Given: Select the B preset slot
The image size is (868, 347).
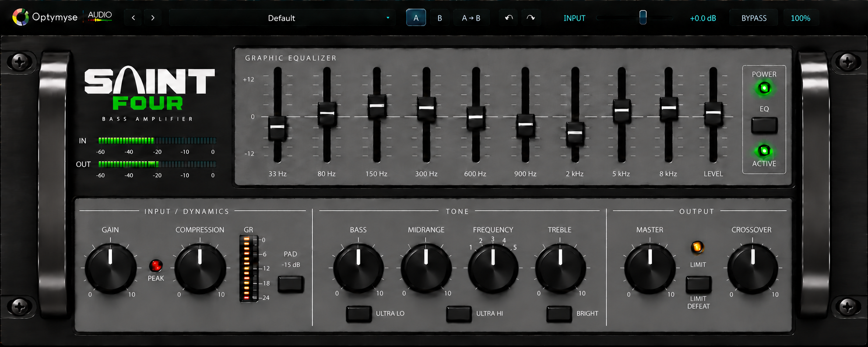Looking at the screenshot, I should 439,18.
